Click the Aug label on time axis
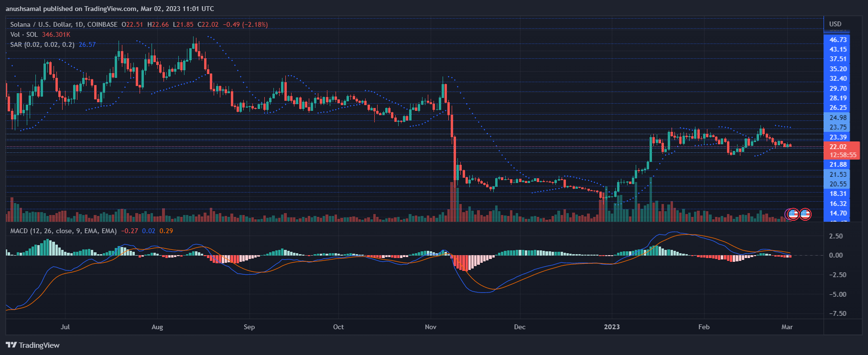This screenshot has width=868, height=355. point(157,327)
